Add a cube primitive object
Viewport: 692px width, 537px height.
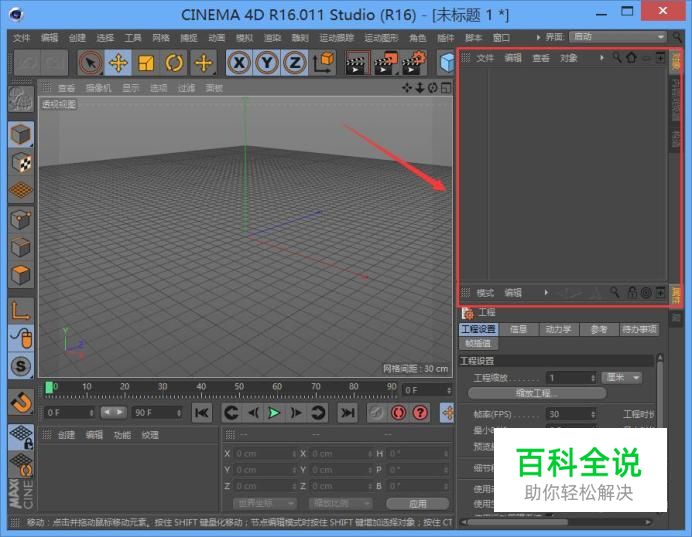(447, 63)
